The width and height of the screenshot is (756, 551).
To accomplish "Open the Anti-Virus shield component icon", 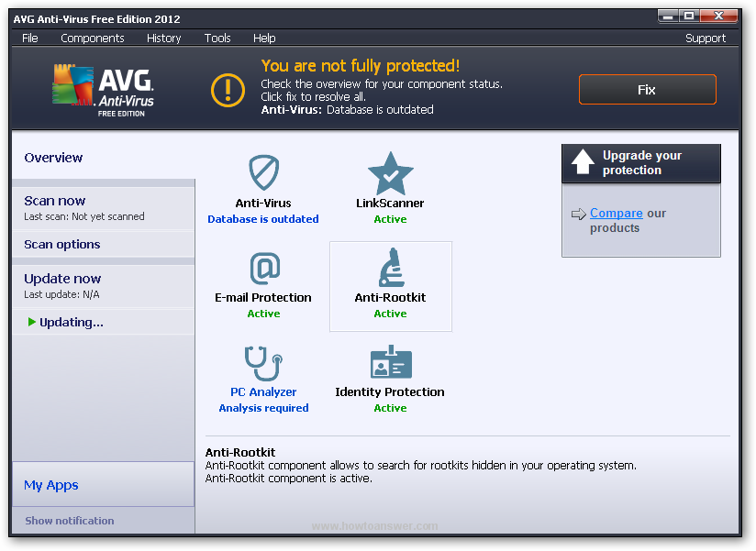I will tap(263, 172).
